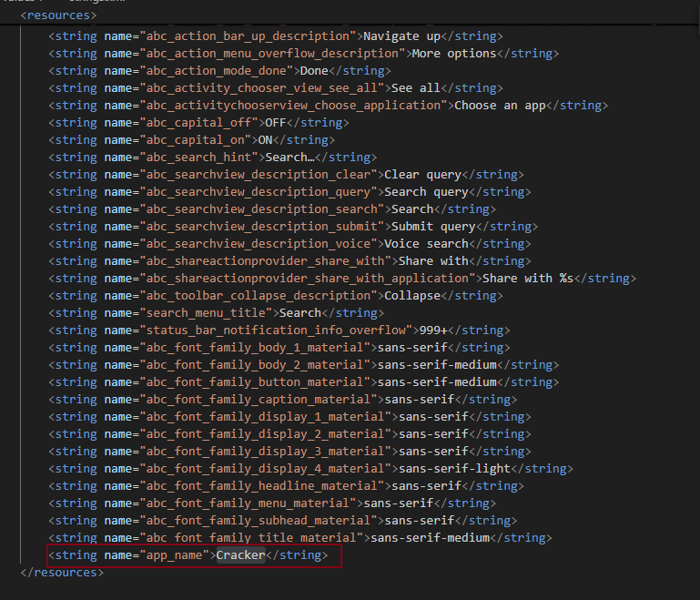
Task: Click the Voice search string value
Action: 426,244
